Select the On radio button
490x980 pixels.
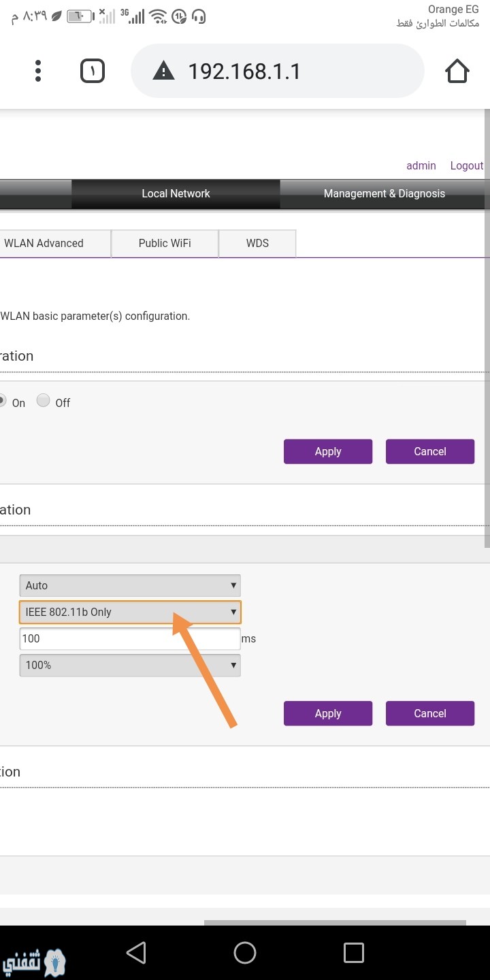2,402
